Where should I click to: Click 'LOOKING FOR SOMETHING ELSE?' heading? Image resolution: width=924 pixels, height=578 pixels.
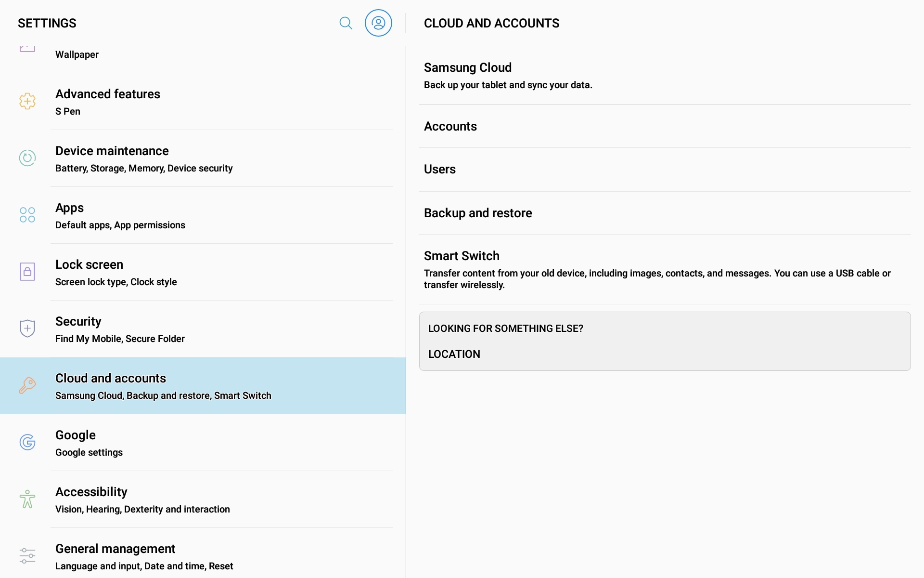(x=505, y=328)
